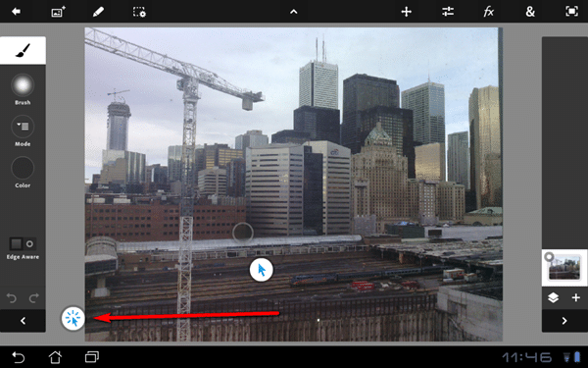Viewport: 588px width, 368px height.
Task: Open the Adjustments sliders icon
Action: click(x=448, y=12)
